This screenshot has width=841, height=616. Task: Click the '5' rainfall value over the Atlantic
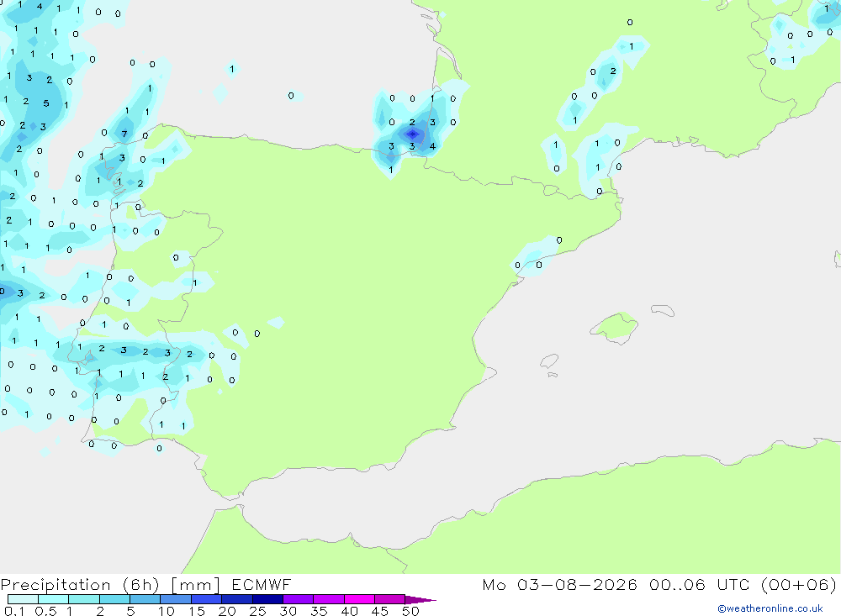[x=46, y=103]
